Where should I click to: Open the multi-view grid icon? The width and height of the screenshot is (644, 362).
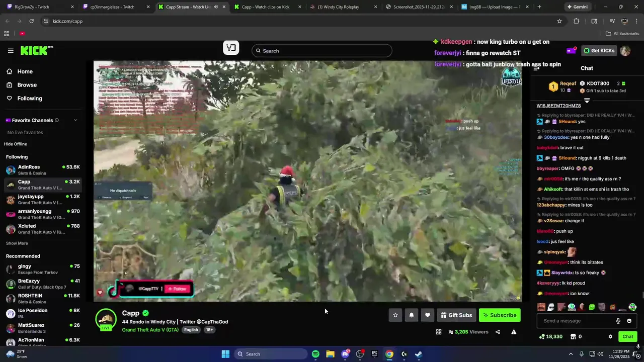point(438,332)
